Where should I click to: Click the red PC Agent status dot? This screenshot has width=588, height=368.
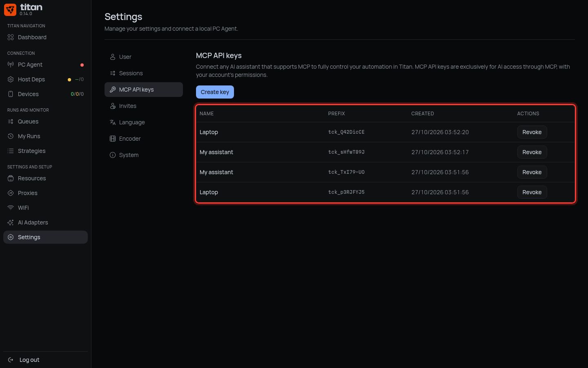click(x=82, y=65)
